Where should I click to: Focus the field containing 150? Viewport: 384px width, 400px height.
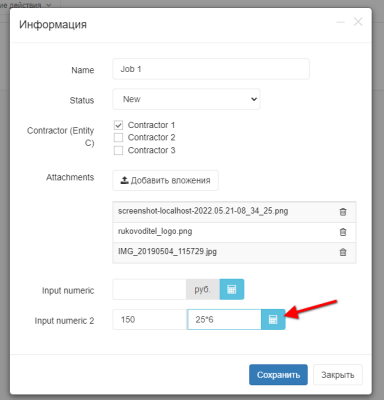pos(150,319)
